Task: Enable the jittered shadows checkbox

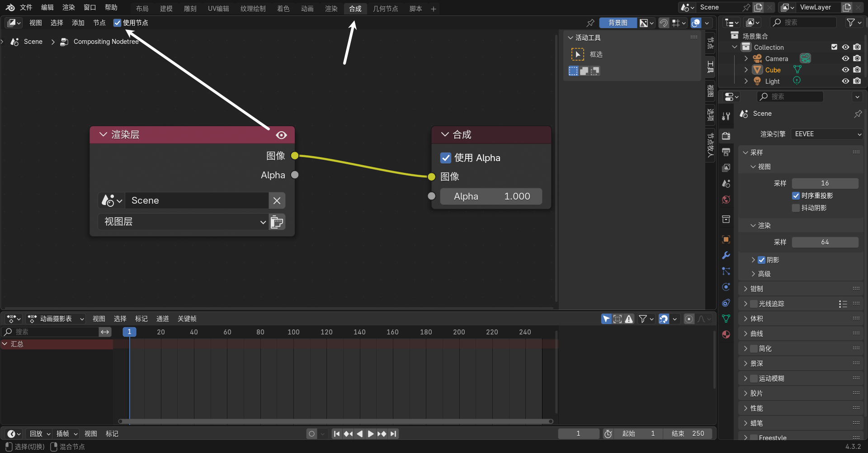Action: [796, 208]
